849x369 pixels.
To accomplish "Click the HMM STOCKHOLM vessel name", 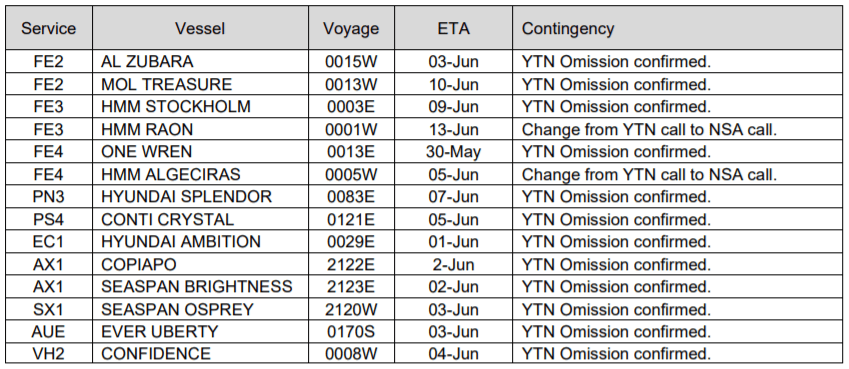I will (x=175, y=107).
